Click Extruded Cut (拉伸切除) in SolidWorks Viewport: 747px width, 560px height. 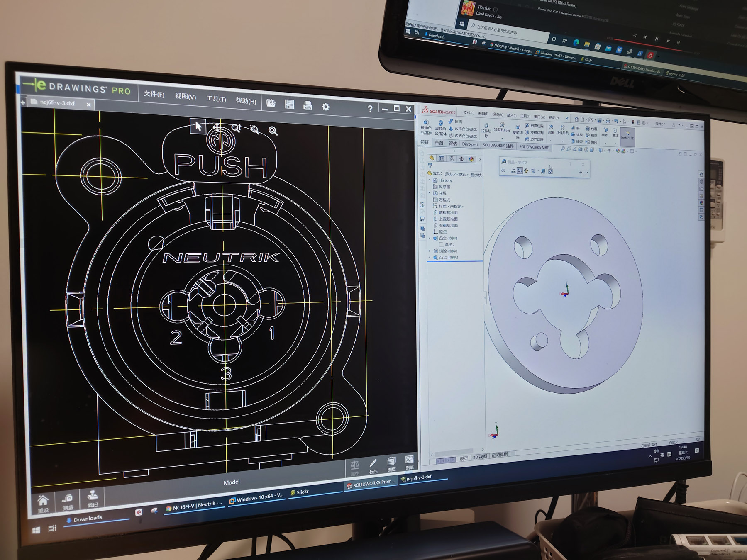click(486, 131)
